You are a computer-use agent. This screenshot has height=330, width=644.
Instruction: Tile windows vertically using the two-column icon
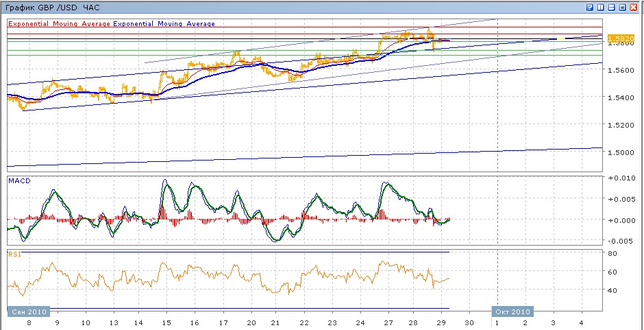[601, 7]
